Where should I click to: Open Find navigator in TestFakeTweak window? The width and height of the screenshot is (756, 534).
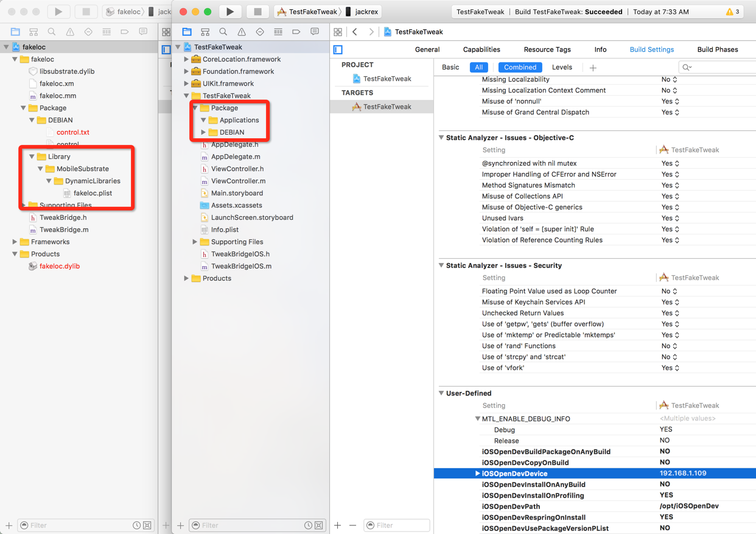tap(223, 32)
